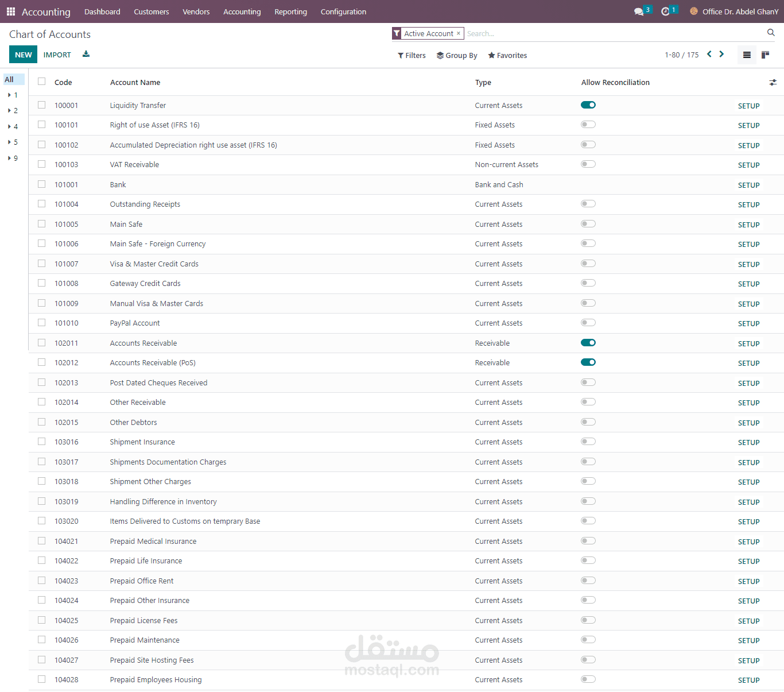This screenshot has height=692, width=784.
Task: Open the Accounting top menu item
Action: (x=242, y=11)
